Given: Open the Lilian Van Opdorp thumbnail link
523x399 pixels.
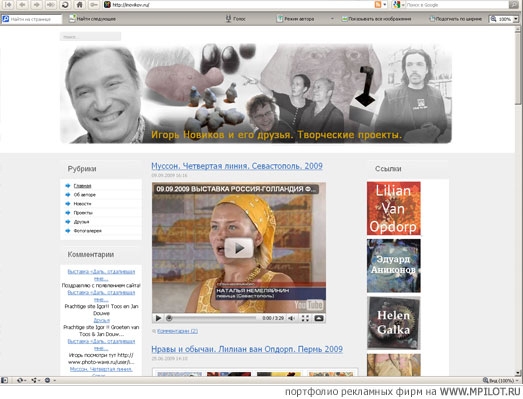Looking at the screenshot, I should pyautogui.click(x=394, y=209).
